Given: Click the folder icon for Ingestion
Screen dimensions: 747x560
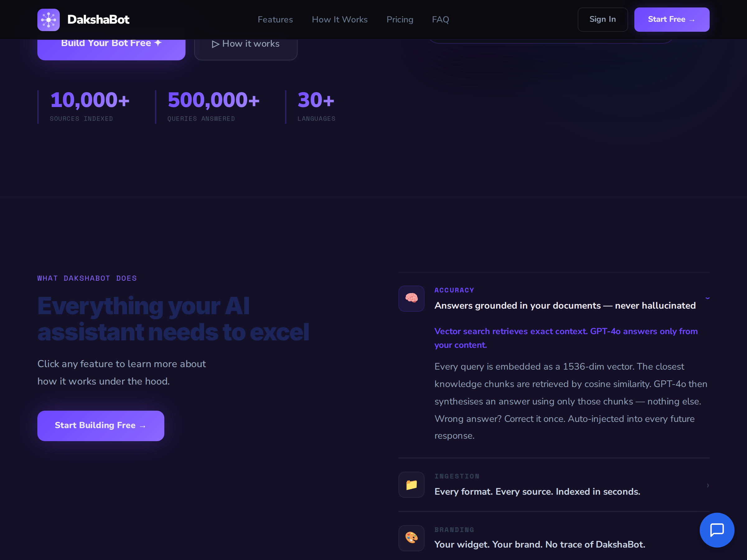Looking at the screenshot, I should [411, 484].
